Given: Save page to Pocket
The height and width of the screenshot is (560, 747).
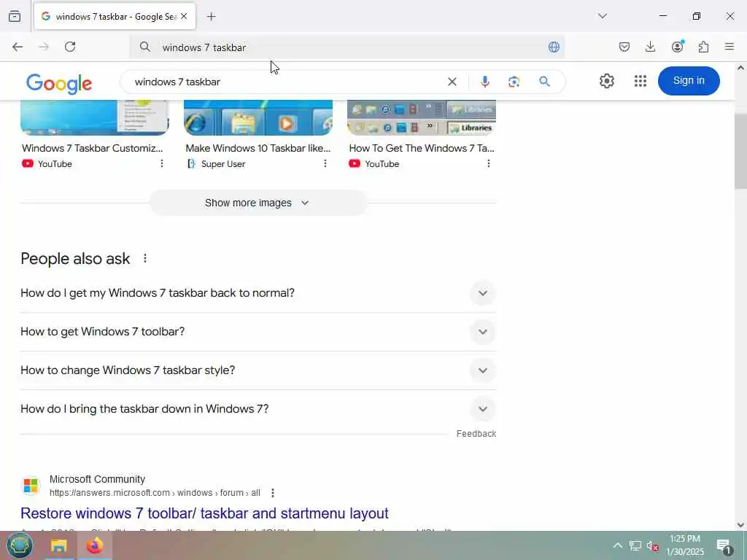Looking at the screenshot, I should pyautogui.click(x=624, y=47).
